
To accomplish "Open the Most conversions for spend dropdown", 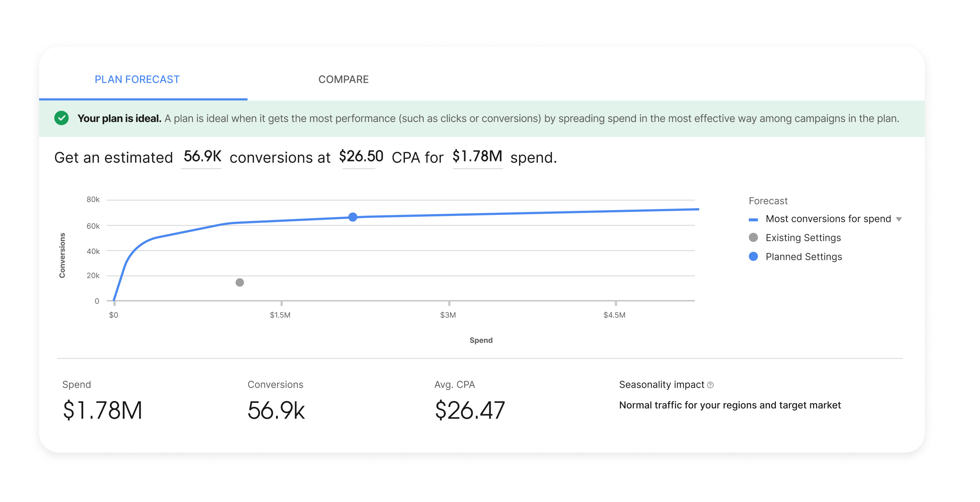I will click(x=899, y=219).
